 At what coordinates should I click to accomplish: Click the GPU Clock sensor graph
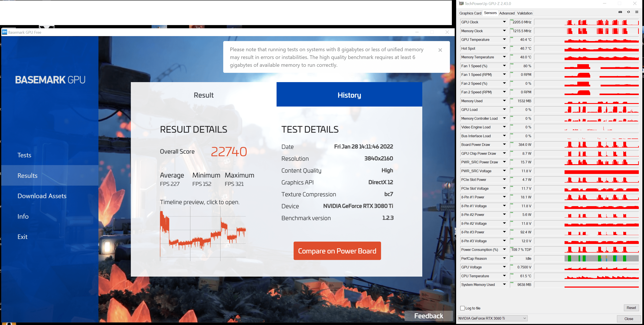[x=587, y=22]
